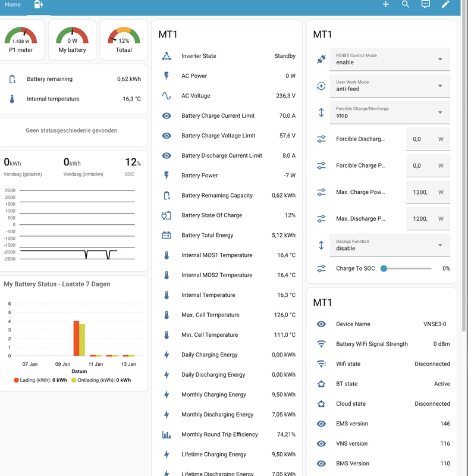Viewport: 468px width, 476px height.
Task: Open the P1 meter gauge card
Action: (21, 40)
